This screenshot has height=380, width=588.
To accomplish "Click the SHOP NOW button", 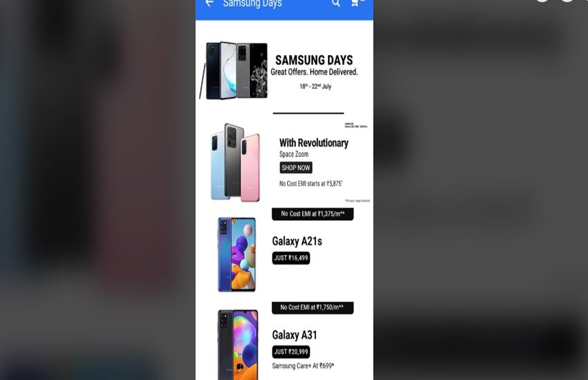I will coord(296,168).
